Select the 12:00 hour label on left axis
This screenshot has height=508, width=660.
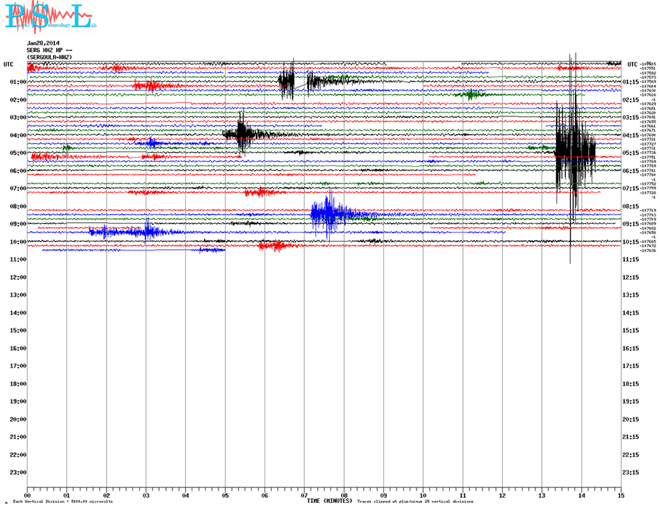[16, 277]
